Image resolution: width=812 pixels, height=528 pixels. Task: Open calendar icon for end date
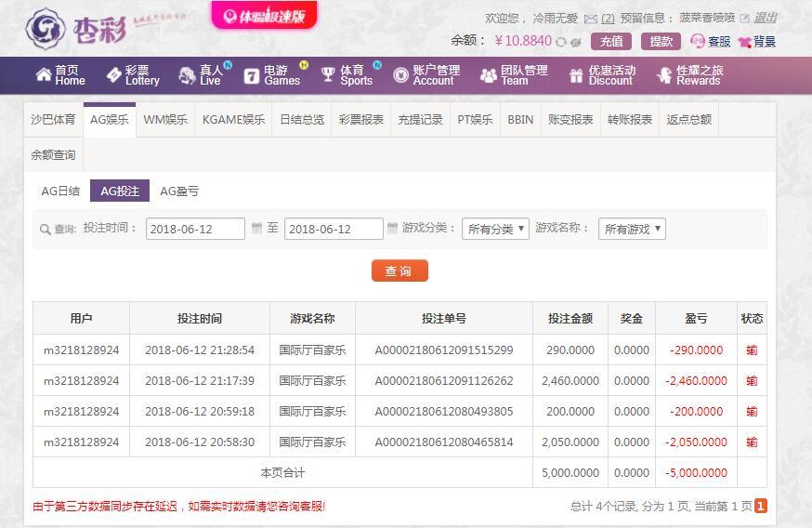point(393,229)
